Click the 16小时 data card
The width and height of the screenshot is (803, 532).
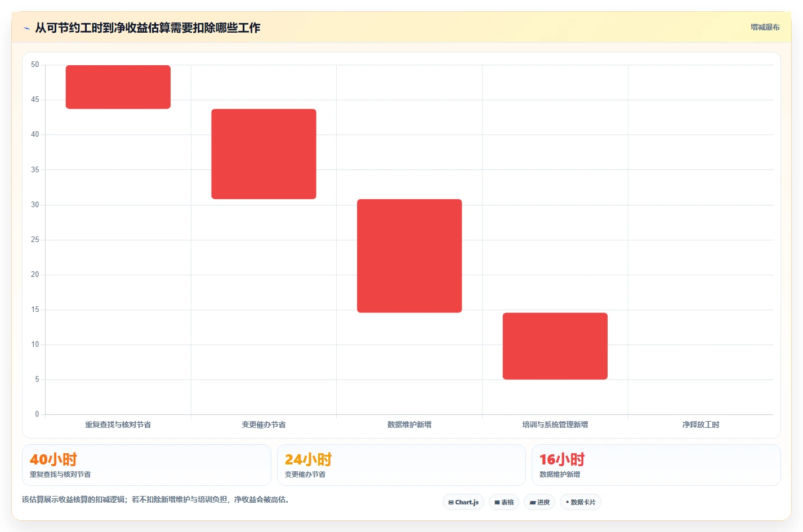(656, 465)
